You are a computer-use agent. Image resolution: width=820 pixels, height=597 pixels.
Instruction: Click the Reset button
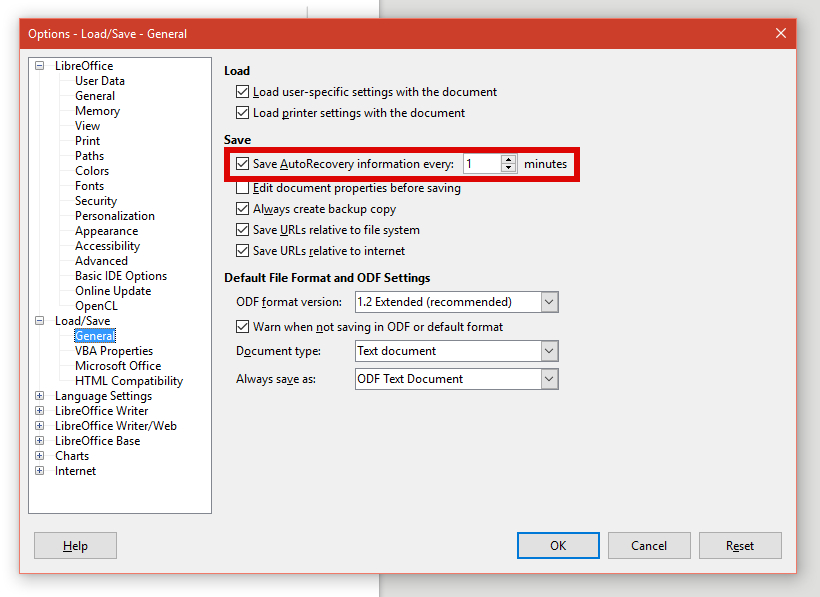click(x=740, y=545)
